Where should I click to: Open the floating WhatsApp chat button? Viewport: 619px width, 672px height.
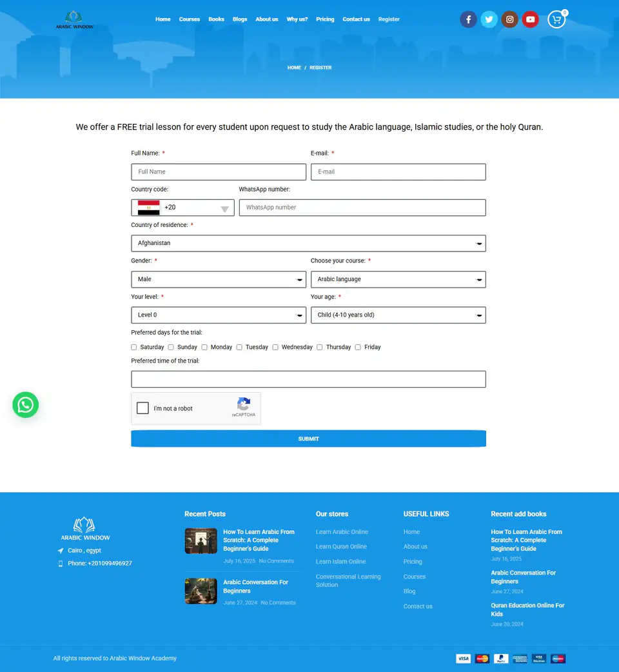(26, 404)
